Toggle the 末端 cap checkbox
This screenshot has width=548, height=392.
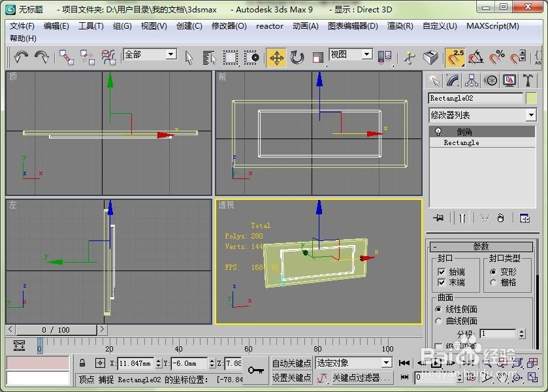442,282
